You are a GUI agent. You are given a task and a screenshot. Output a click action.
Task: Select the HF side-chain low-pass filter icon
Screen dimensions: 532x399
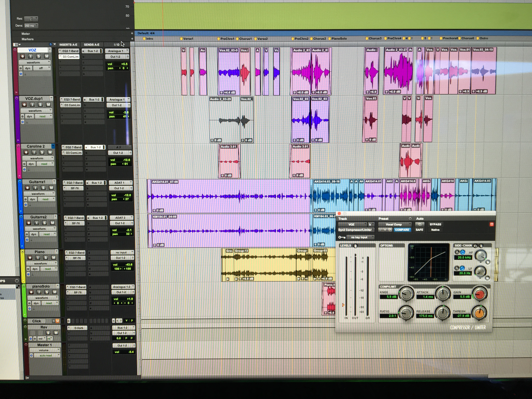462,252
